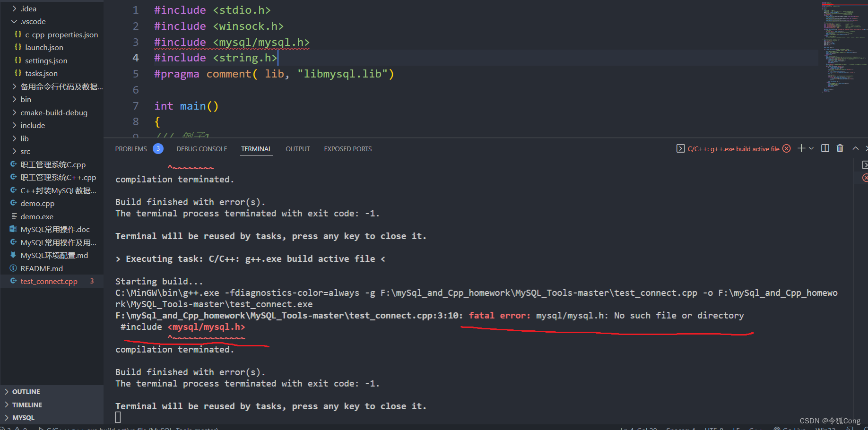Open the README.md file
The image size is (868, 430).
[42, 268]
